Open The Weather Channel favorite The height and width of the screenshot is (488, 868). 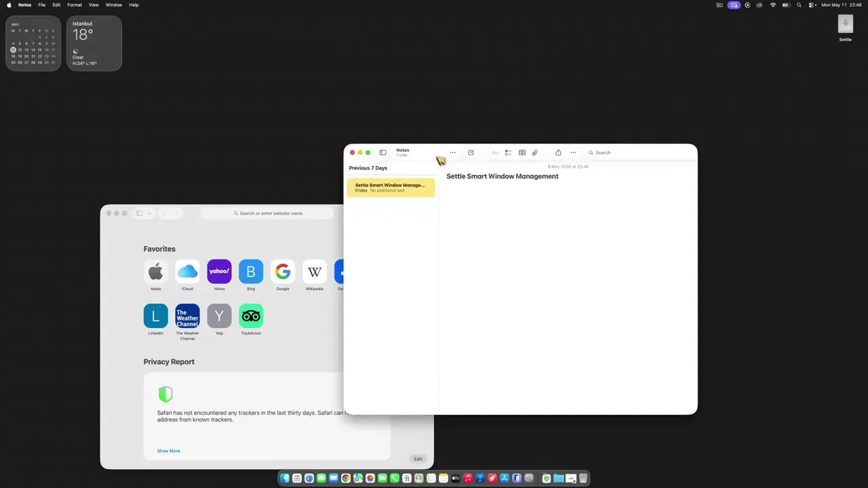[187, 316]
